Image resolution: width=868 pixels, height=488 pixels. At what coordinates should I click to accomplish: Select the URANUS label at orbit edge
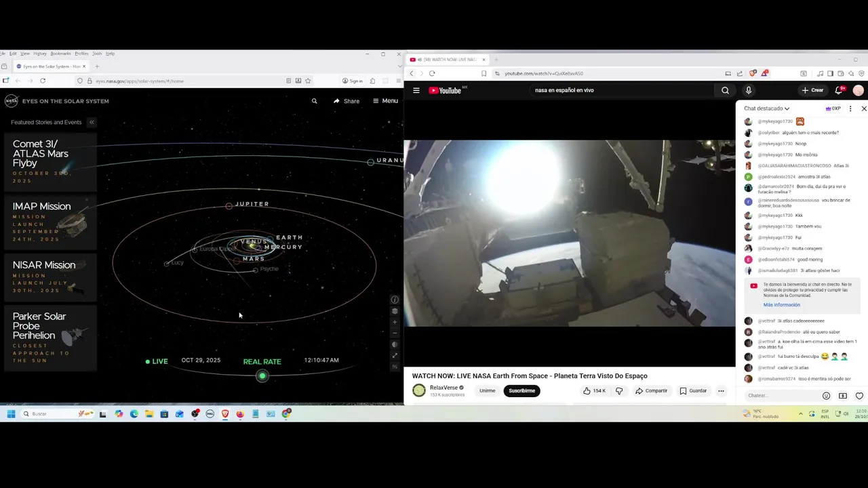click(x=389, y=161)
